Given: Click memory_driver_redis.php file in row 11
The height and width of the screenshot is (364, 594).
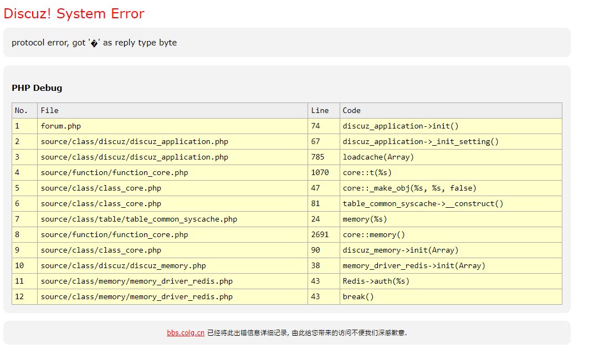Looking at the screenshot, I should click(172, 281).
